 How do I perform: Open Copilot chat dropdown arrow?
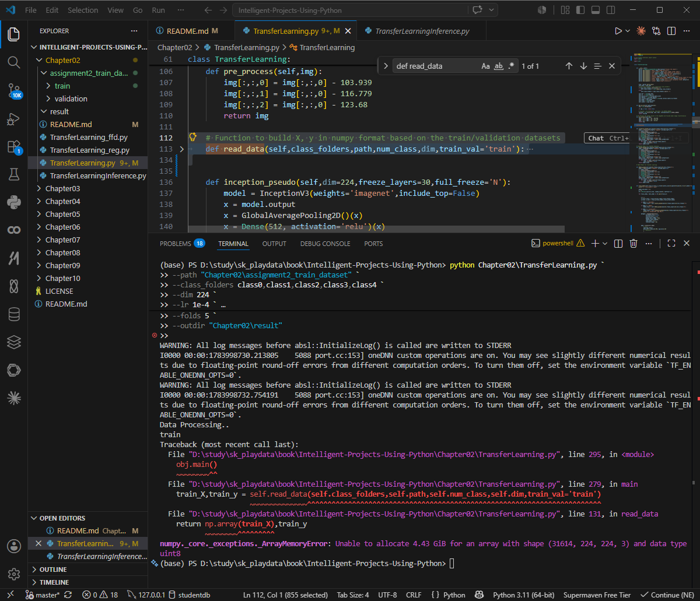[x=492, y=10]
